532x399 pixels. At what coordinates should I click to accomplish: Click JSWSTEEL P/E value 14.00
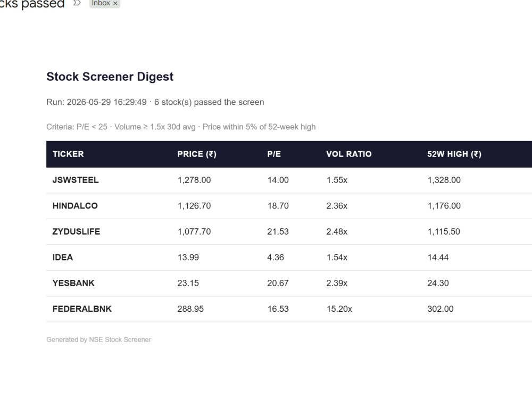[278, 180]
